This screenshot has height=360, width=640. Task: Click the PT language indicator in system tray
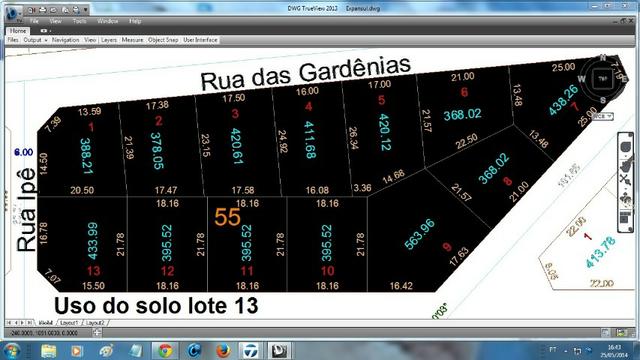point(552,350)
